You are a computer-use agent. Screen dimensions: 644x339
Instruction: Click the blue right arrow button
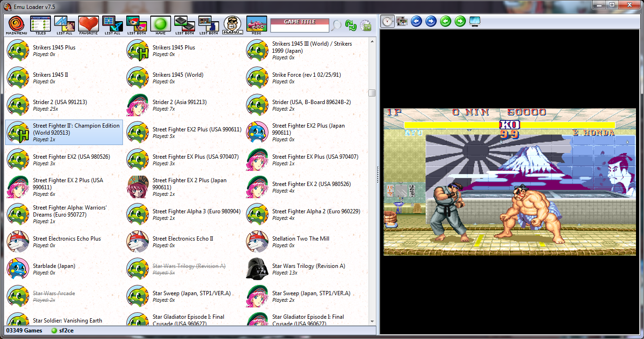coord(431,21)
